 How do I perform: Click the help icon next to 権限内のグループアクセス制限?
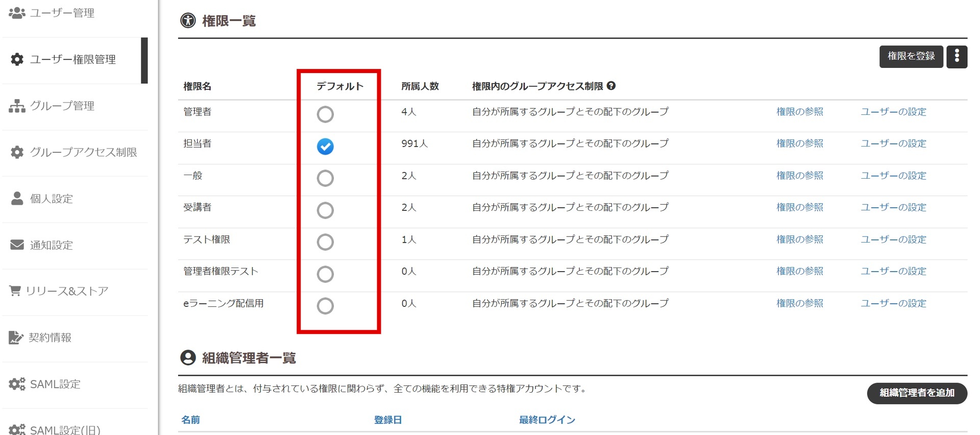611,86
